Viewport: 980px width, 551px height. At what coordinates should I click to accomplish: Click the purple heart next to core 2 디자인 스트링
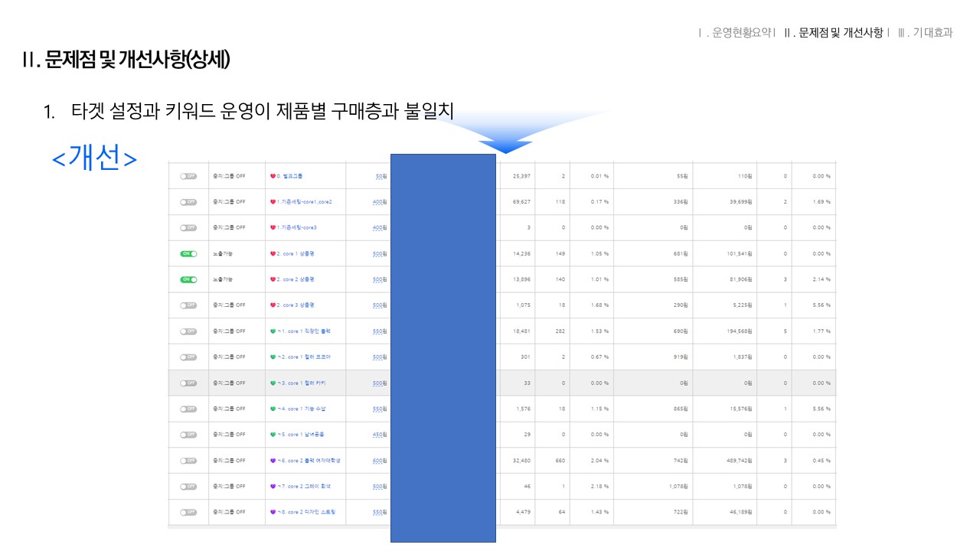pos(273,512)
